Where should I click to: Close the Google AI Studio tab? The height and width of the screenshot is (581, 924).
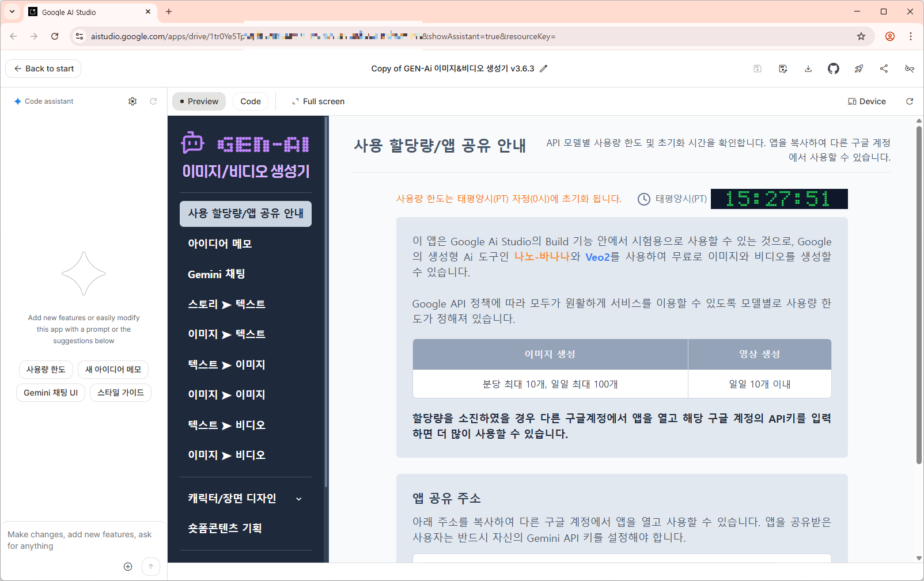(148, 12)
